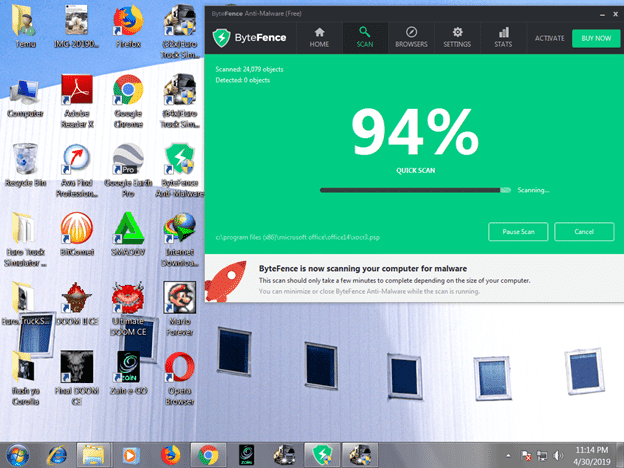This screenshot has width=624, height=468.
Task: Open the Recycle Bin
Action: point(25,165)
